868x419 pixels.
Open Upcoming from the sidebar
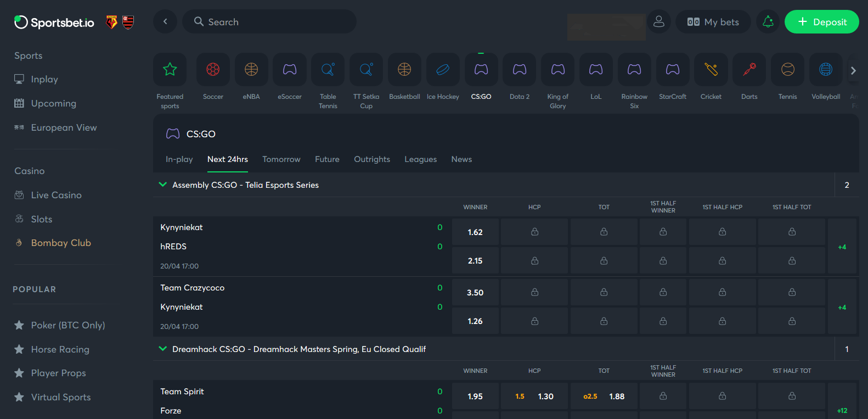click(46, 103)
